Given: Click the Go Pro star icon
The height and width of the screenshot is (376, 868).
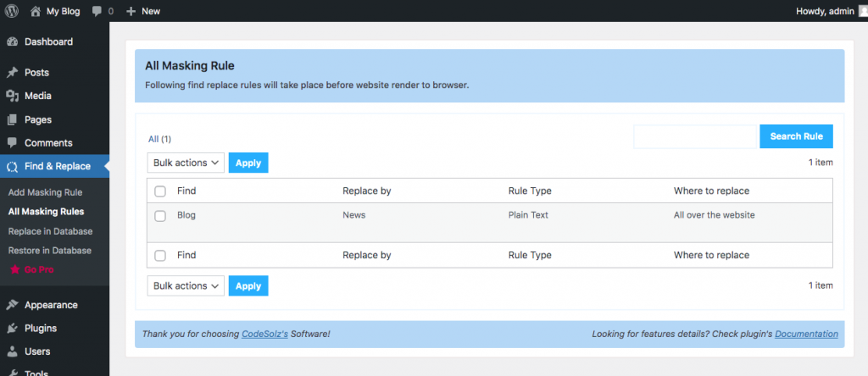Looking at the screenshot, I should [x=14, y=270].
